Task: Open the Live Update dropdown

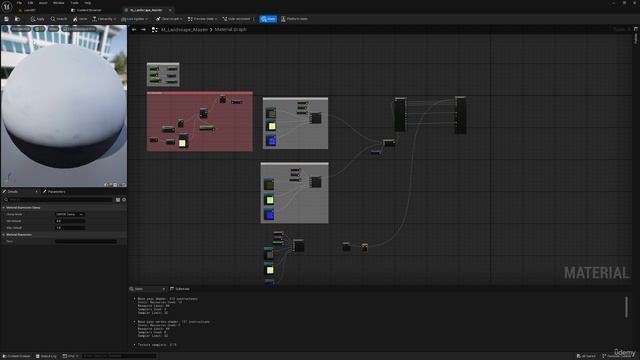Action: 135,19
